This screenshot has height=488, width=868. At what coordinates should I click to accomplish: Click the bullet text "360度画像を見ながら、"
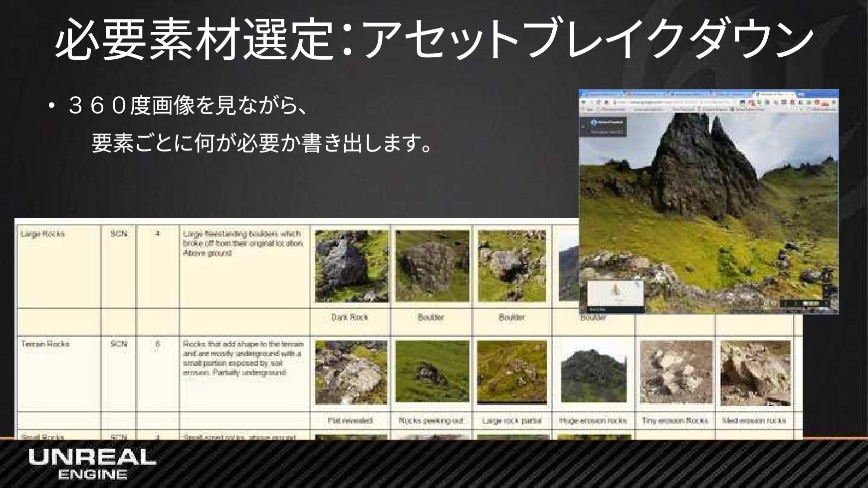click(188, 106)
